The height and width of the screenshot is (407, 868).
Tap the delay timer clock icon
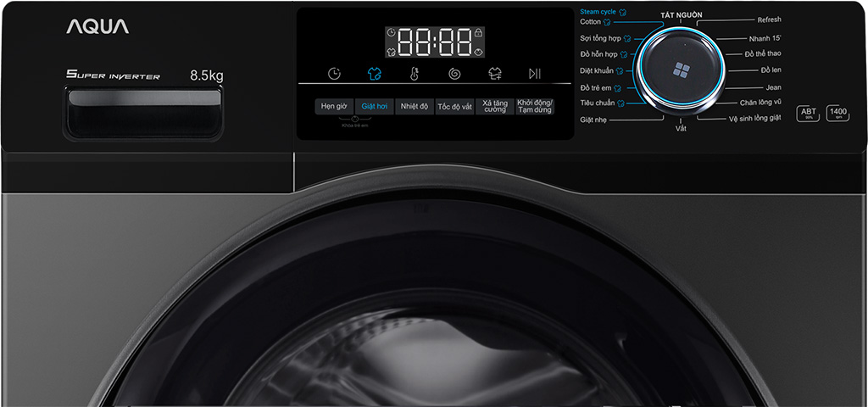click(x=335, y=74)
